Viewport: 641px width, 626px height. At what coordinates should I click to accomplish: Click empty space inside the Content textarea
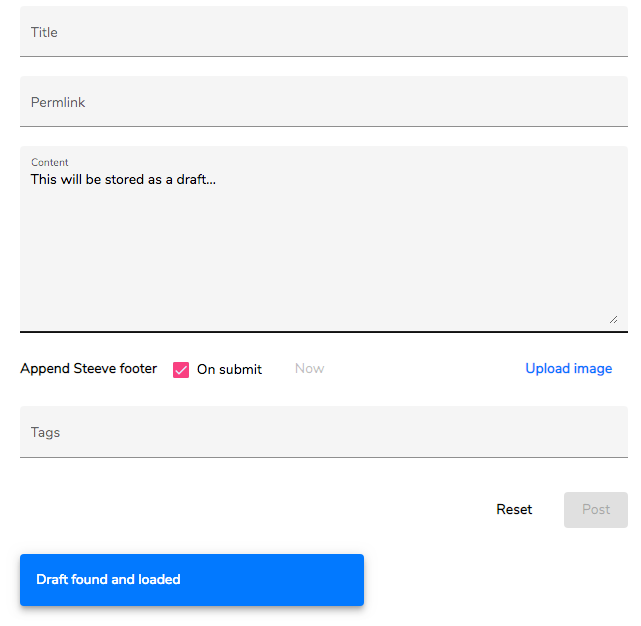click(324, 260)
